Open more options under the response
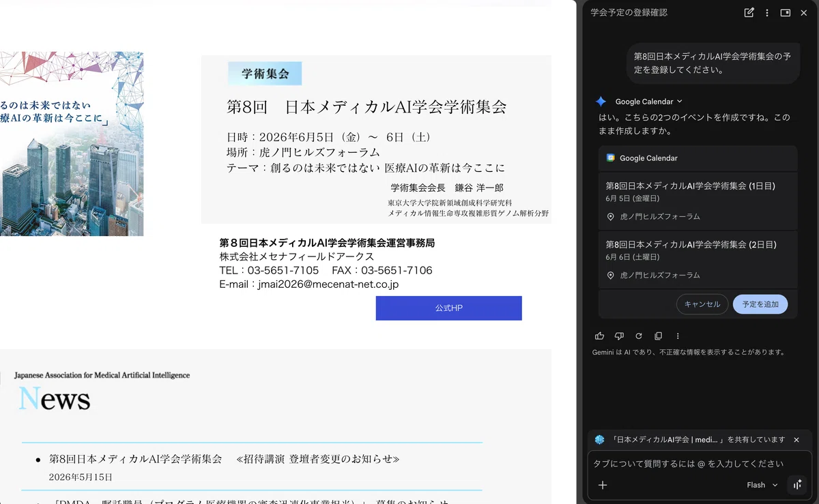The image size is (819, 504). pyautogui.click(x=678, y=336)
